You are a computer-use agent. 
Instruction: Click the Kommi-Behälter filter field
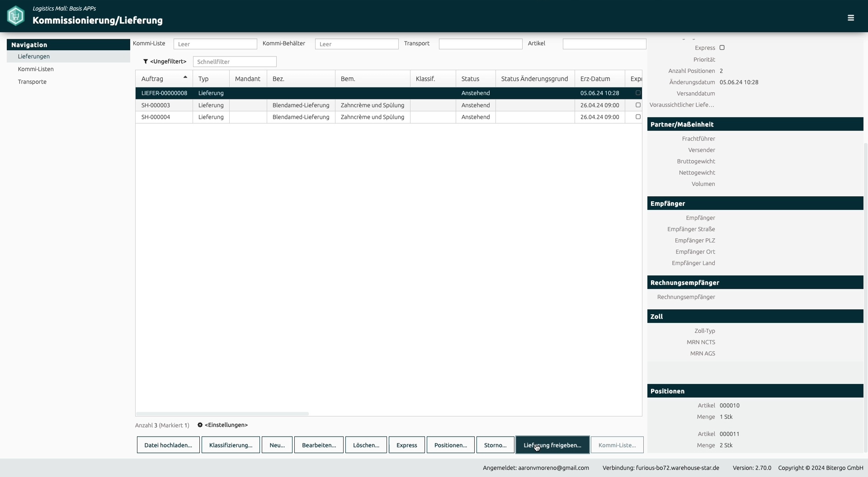point(357,44)
